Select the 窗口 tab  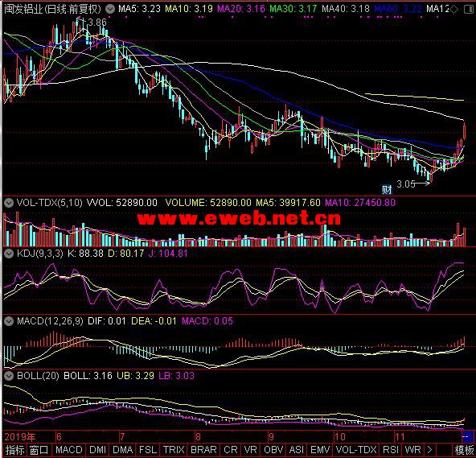click(39, 450)
